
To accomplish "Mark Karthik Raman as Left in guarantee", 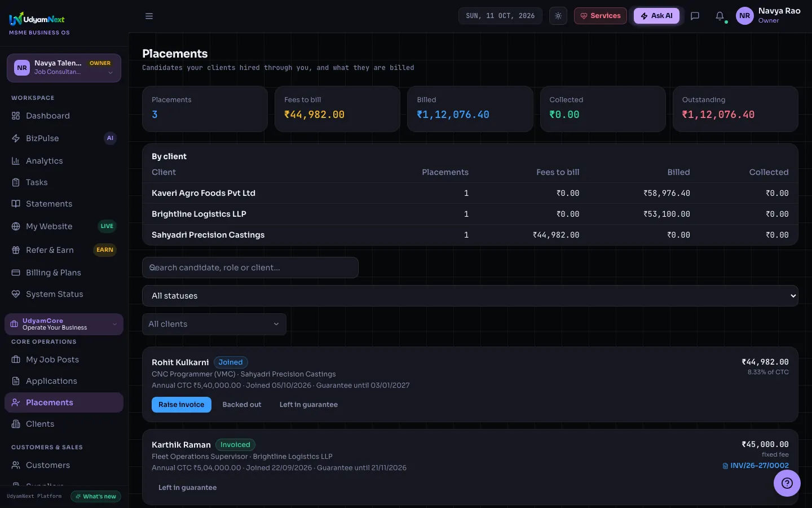I will click(187, 488).
